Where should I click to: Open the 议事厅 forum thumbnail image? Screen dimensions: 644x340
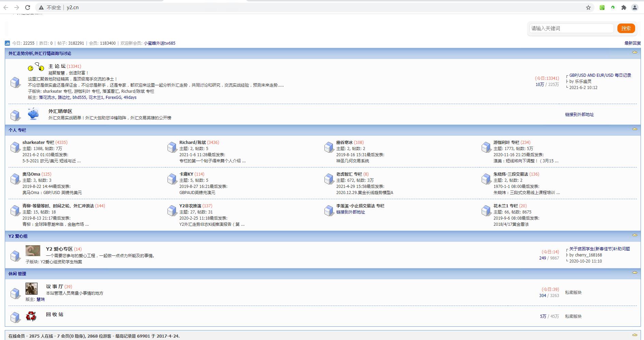pyautogui.click(x=32, y=289)
